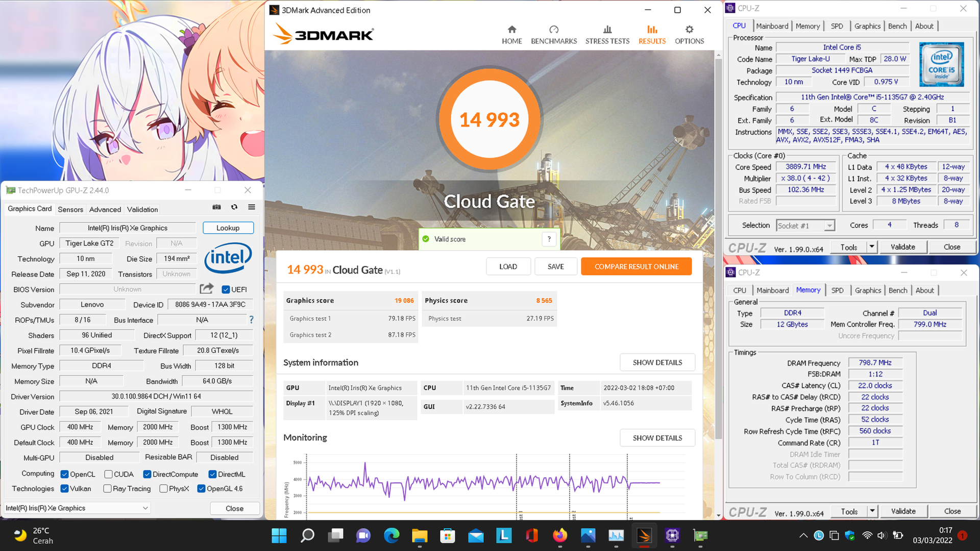Click Validate in upper CPU-Z window
This screenshot has height=551, width=980.
[902, 247]
